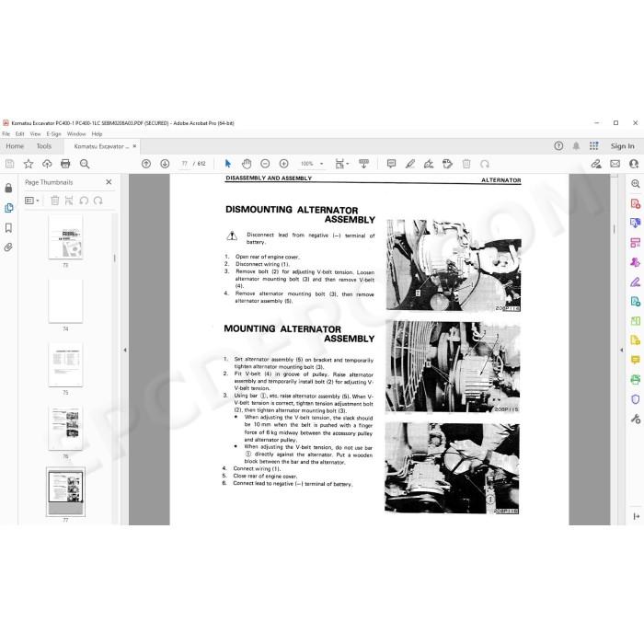Click the search zoom icon in right pane

tap(636, 184)
